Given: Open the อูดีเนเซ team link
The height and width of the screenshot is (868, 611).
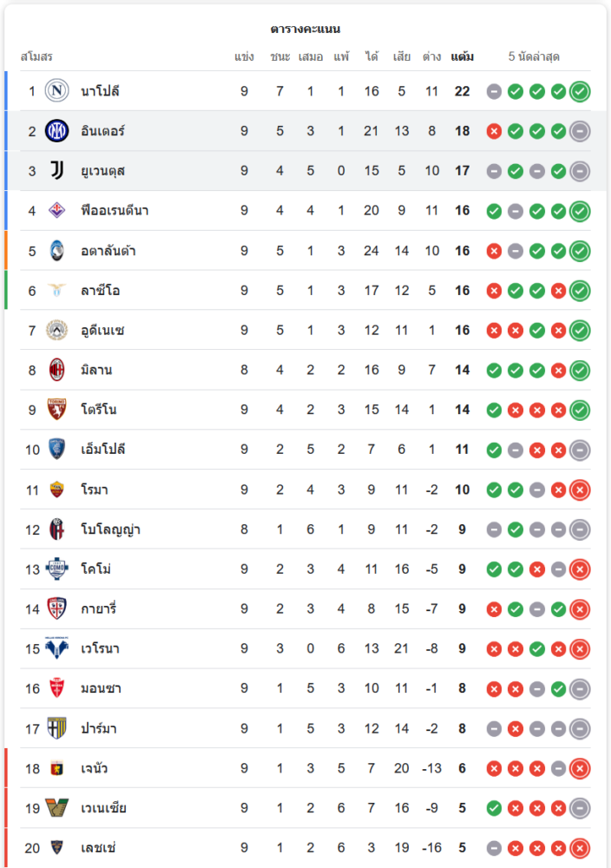Looking at the screenshot, I should point(103,331).
